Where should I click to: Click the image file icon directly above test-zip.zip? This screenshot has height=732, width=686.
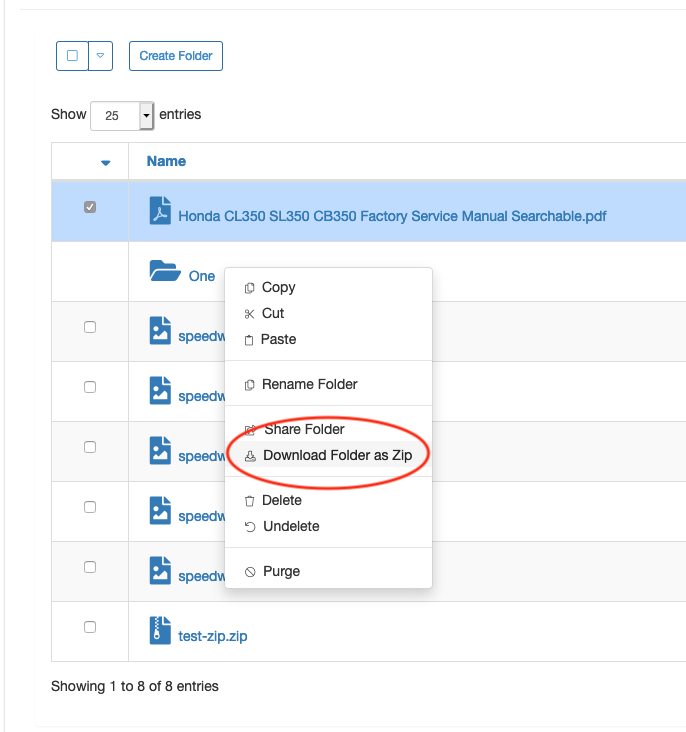click(x=160, y=570)
